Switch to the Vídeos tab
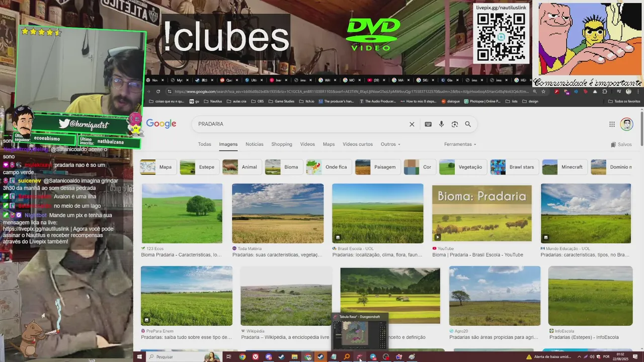This screenshot has height=362, width=644. pyautogui.click(x=307, y=144)
